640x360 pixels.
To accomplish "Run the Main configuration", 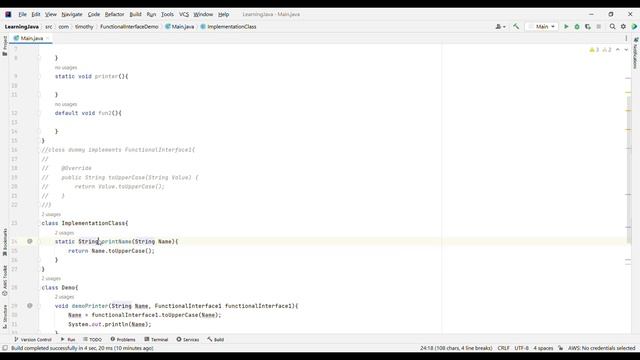I will coord(566,27).
